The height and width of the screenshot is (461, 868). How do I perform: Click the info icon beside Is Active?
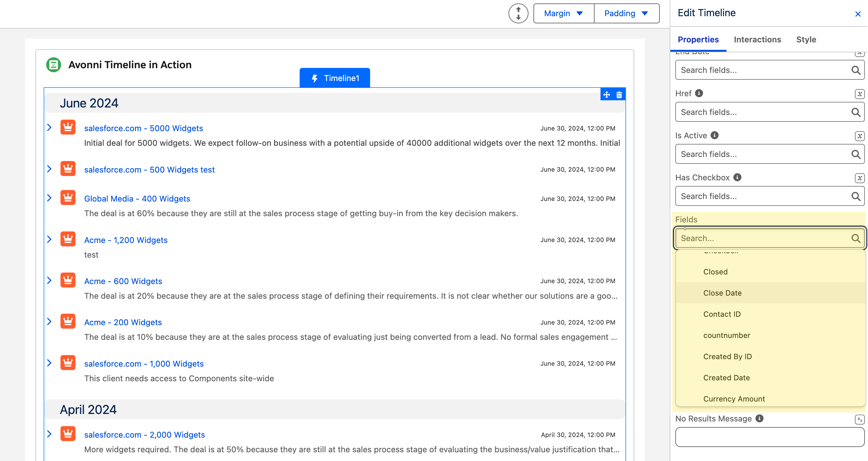714,135
